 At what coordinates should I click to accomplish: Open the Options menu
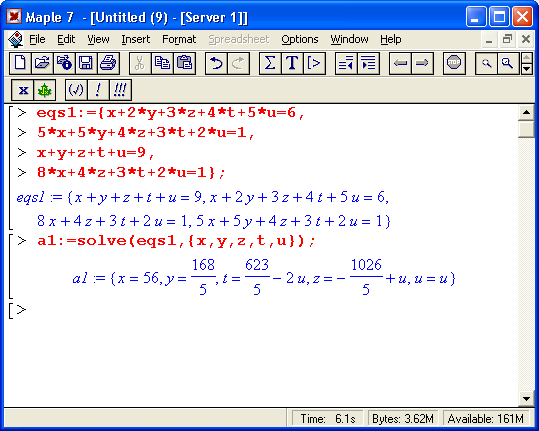tap(299, 39)
